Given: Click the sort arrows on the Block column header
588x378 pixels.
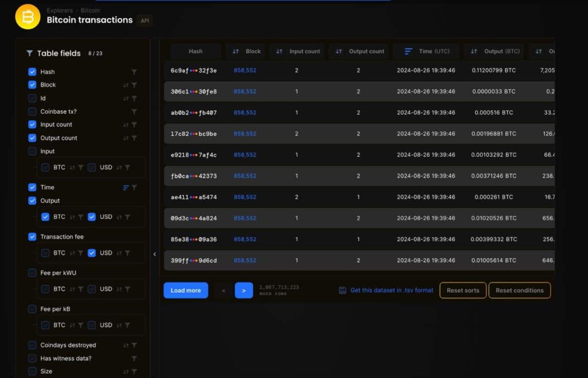Looking at the screenshot, I should pos(235,51).
